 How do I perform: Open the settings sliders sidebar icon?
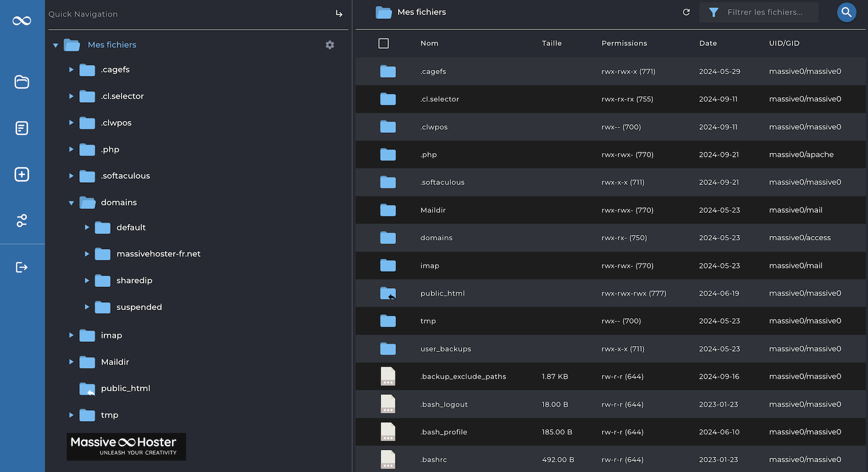[x=22, y=221]
